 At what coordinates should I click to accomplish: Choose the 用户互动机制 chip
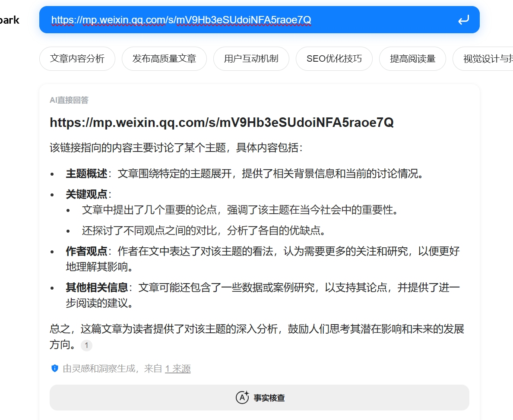[251, 59]
